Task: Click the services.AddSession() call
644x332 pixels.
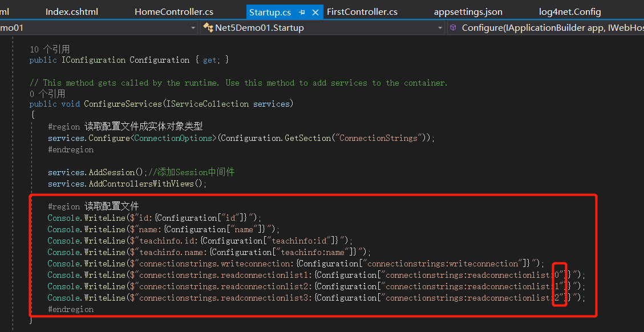Action: (x=98, y=172)
